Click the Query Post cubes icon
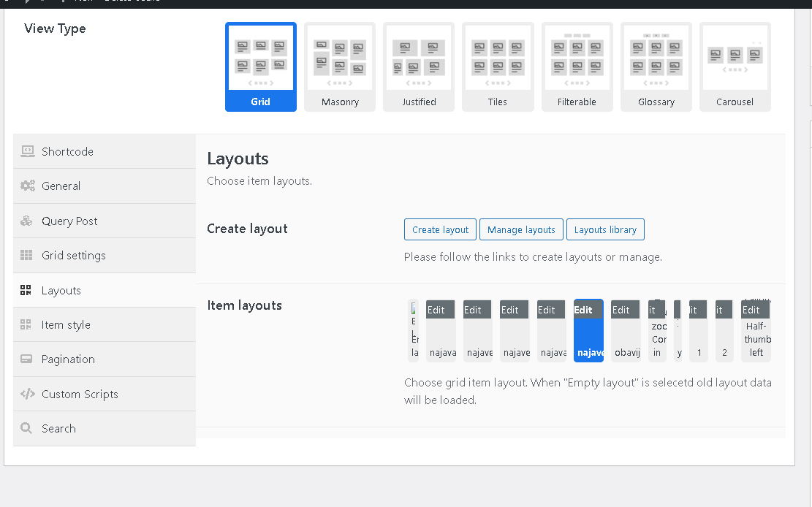 27,221
